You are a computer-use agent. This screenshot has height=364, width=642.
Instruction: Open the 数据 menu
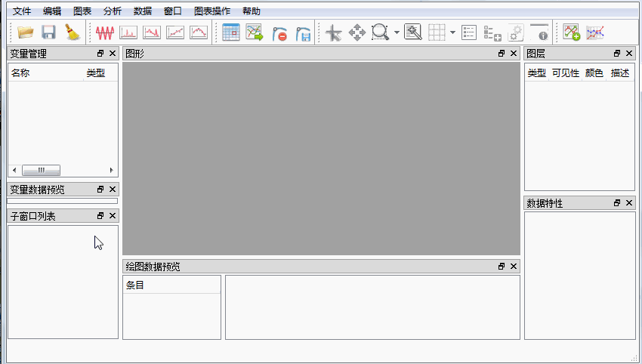[x=143, y=11]
